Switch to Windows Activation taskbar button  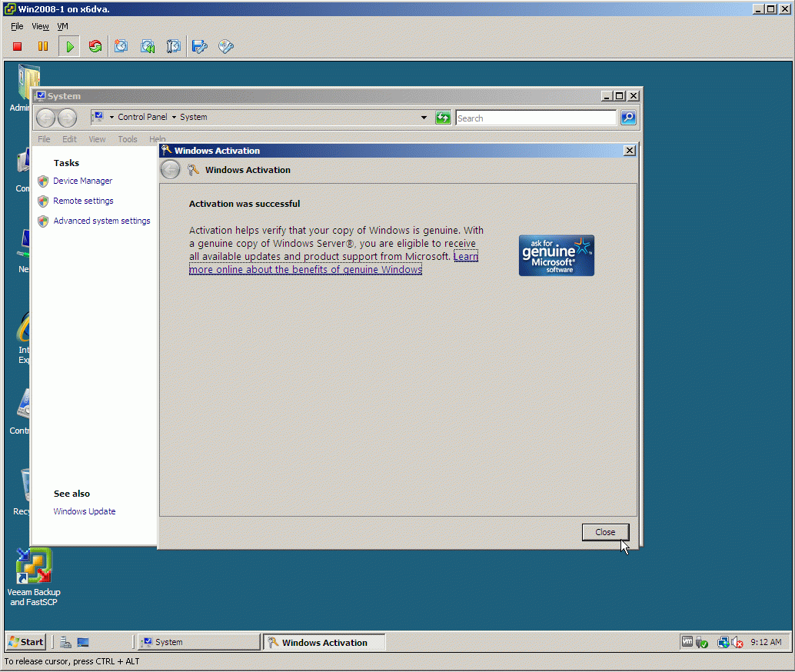tap(324, 642)
